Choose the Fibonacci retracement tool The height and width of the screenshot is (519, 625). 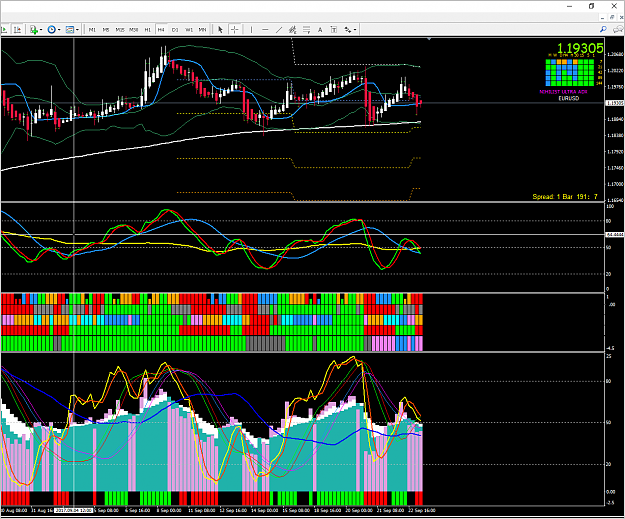pos(306,29)
